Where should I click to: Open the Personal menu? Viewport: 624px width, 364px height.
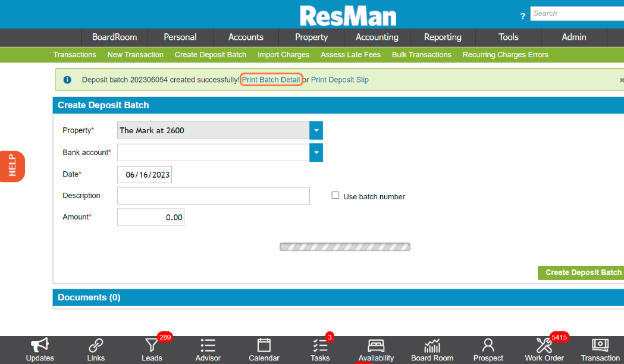[180, 37]
